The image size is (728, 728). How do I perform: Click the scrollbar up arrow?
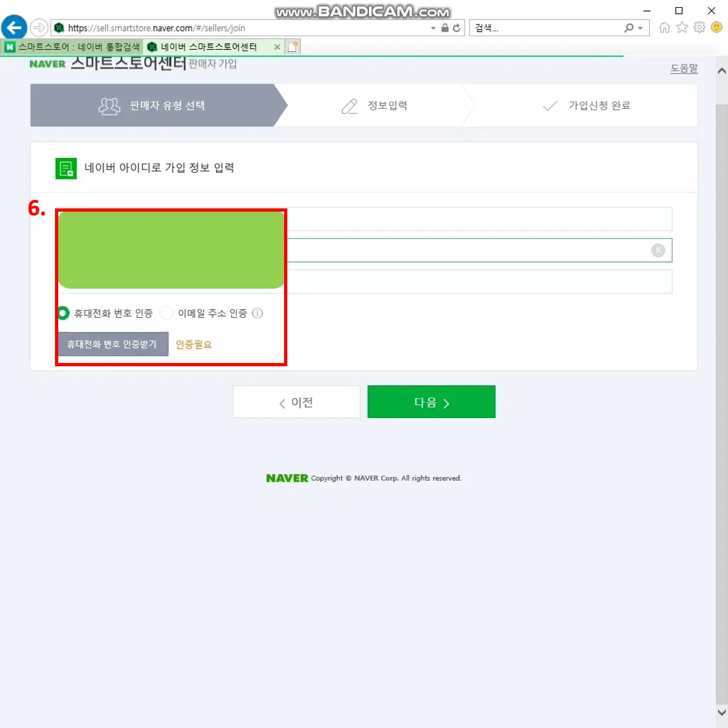[722, 71]
